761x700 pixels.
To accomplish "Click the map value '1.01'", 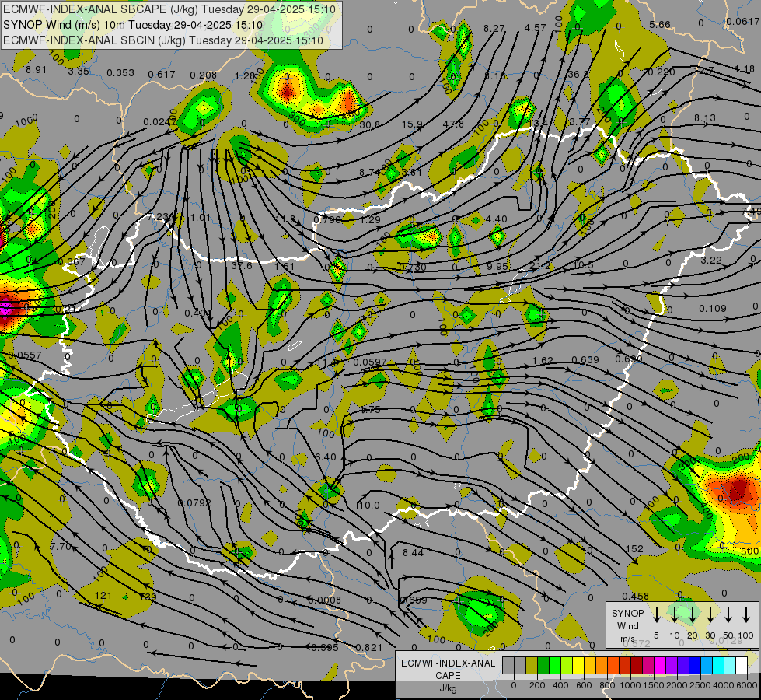I will 200,217.
